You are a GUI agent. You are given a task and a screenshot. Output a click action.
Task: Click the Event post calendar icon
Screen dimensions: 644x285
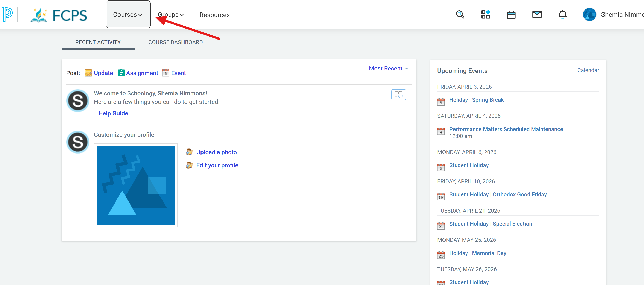pos(165,73)
